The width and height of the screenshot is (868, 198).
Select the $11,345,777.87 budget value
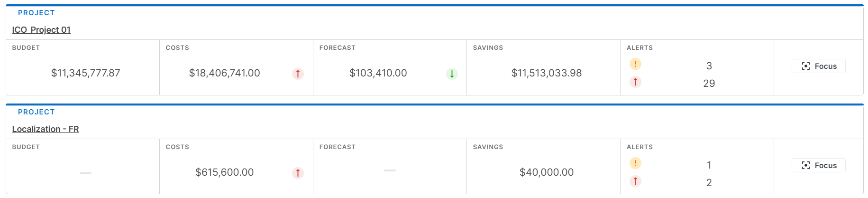pos(86,73)
